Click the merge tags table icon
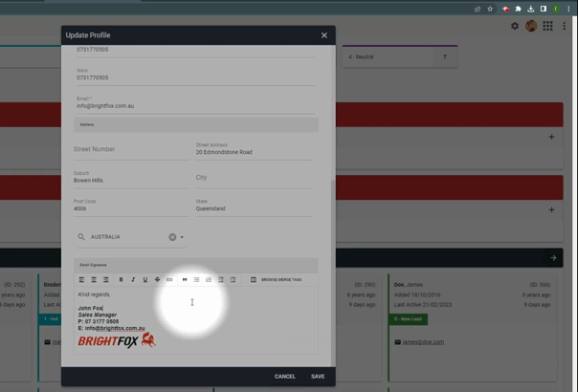Image resolution: width=578 pixels, height=392 pixels. tap(254, 279)
